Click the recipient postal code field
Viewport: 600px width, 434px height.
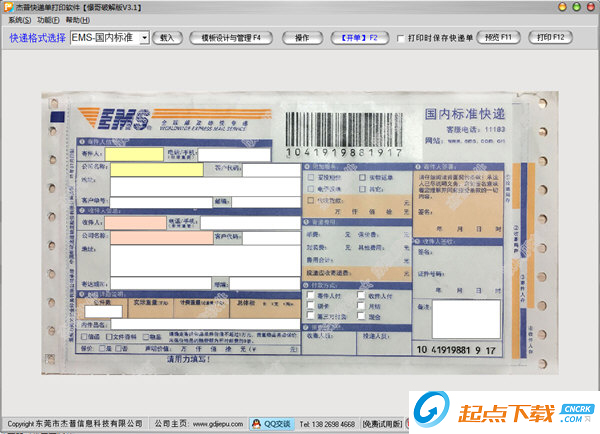coord(265,284)
